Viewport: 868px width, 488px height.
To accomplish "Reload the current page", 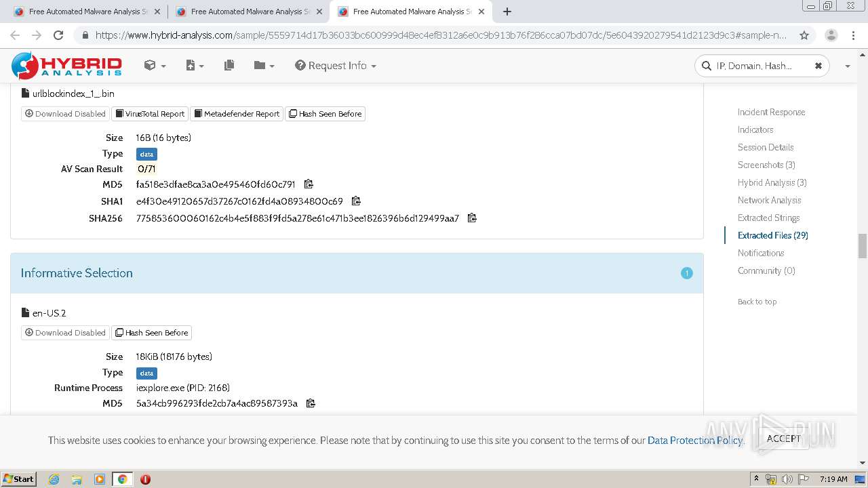I will pyautogui.click(x=58, y=35).
